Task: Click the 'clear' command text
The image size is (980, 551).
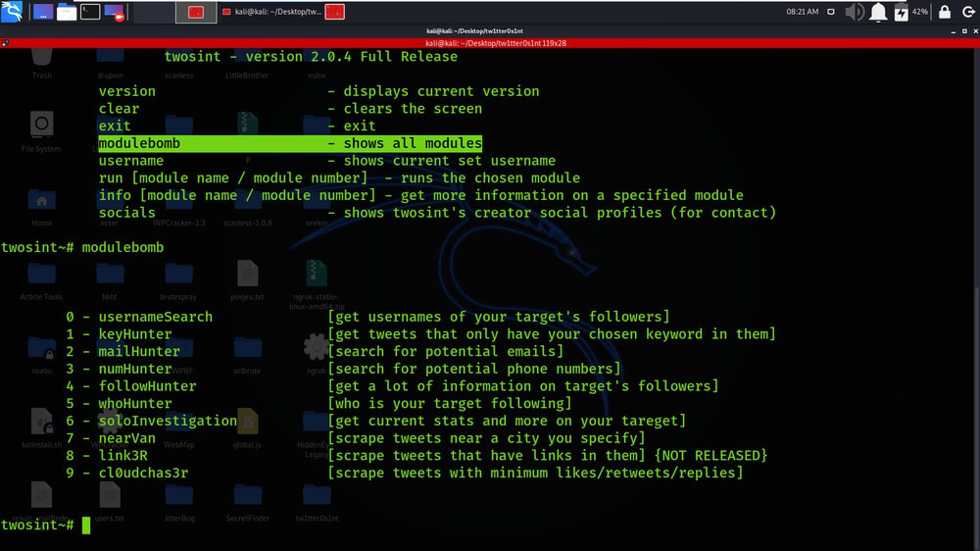Action: pyautogui.click(x=119, y=109)
